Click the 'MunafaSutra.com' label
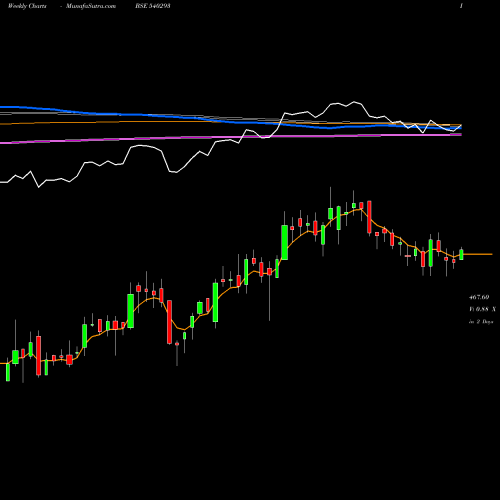Screen dimensions: 500x500 91,6
